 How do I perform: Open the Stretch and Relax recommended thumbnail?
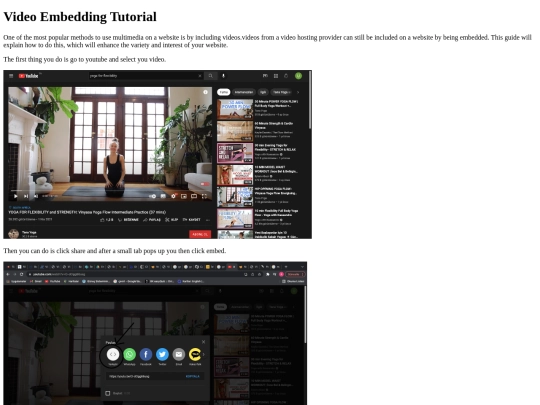pos(235,153)
